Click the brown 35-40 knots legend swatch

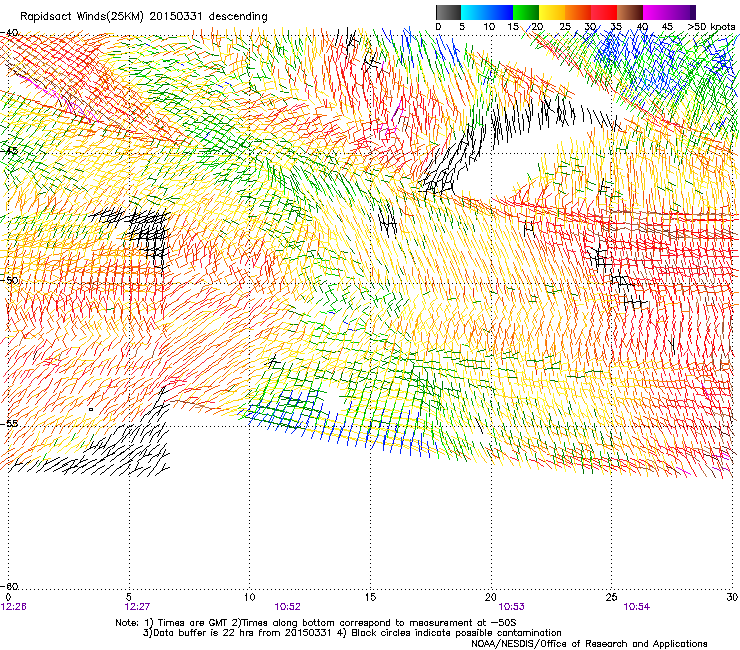[630, 12]
